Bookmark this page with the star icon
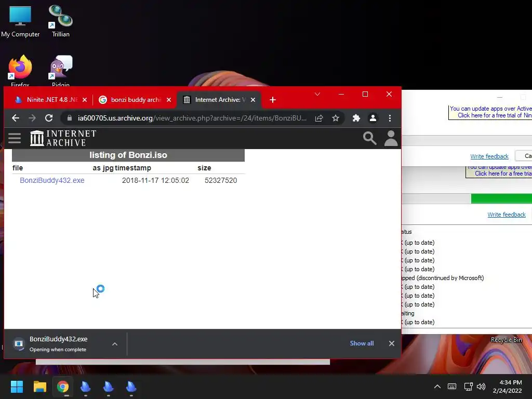 click(x=336, y=118)
